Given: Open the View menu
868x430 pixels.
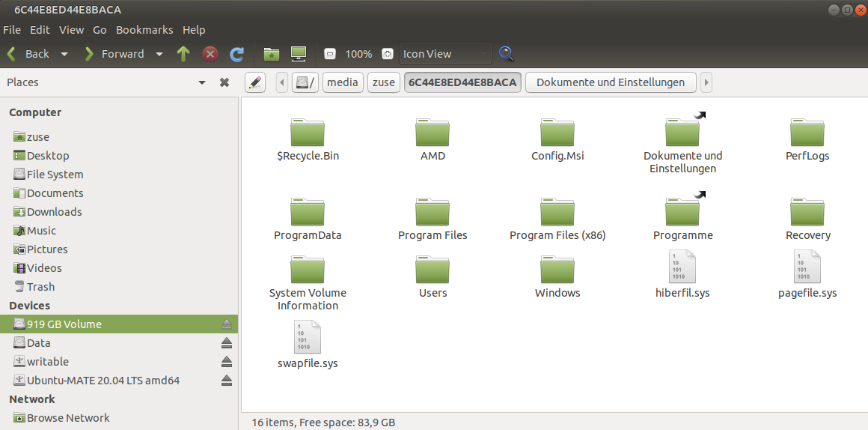Looking at the screenshot, I should click(x=71, y=30).
